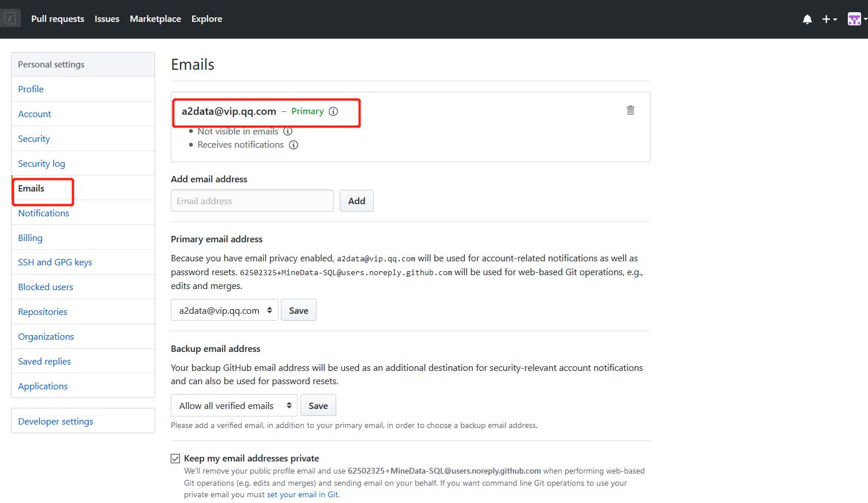Select SSH and GPG keys settings
Screen dimensions: 868x503
pos(55,262)
